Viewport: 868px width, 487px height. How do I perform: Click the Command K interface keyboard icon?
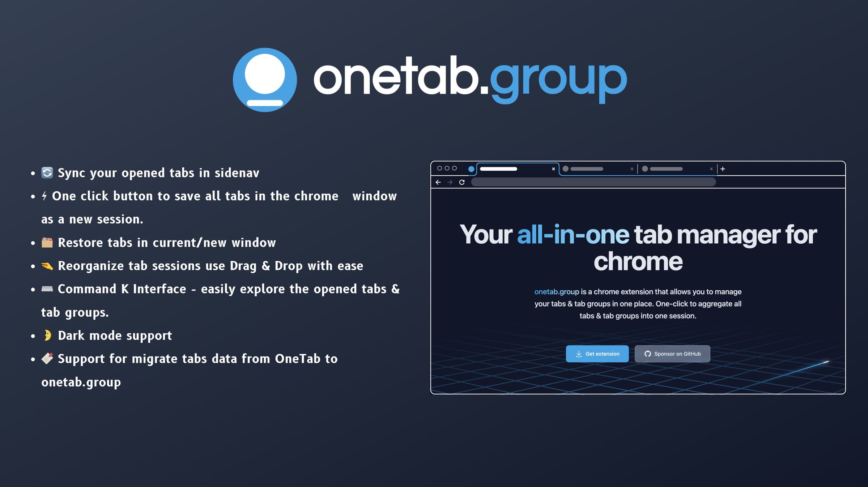pos(47,289)
